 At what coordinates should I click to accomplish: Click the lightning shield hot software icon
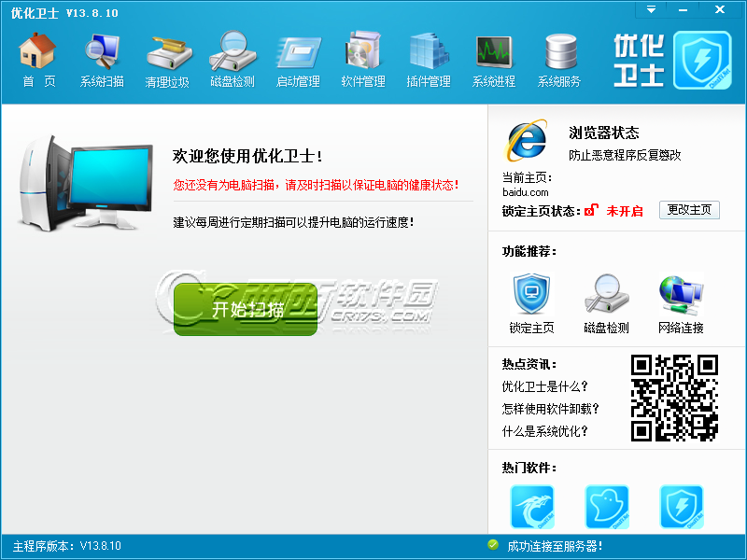pos(682,507)
